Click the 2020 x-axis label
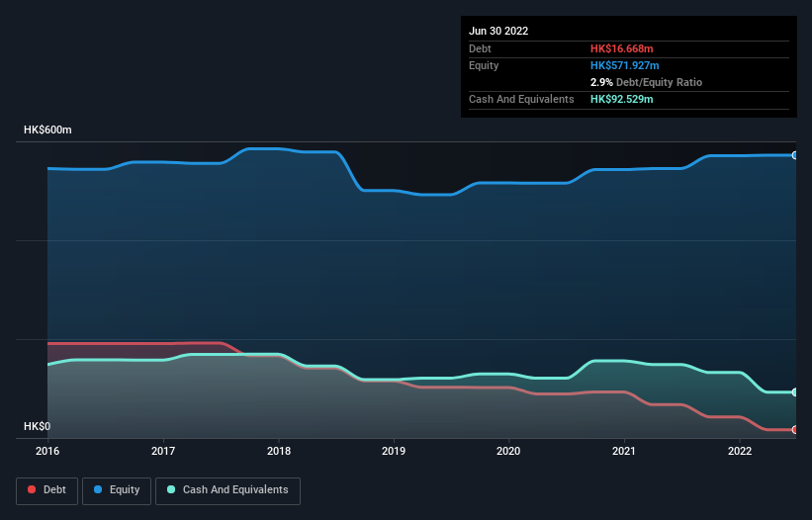Viewport: 812px width, 520px height. pyautogui.click(x=508, y=451)
